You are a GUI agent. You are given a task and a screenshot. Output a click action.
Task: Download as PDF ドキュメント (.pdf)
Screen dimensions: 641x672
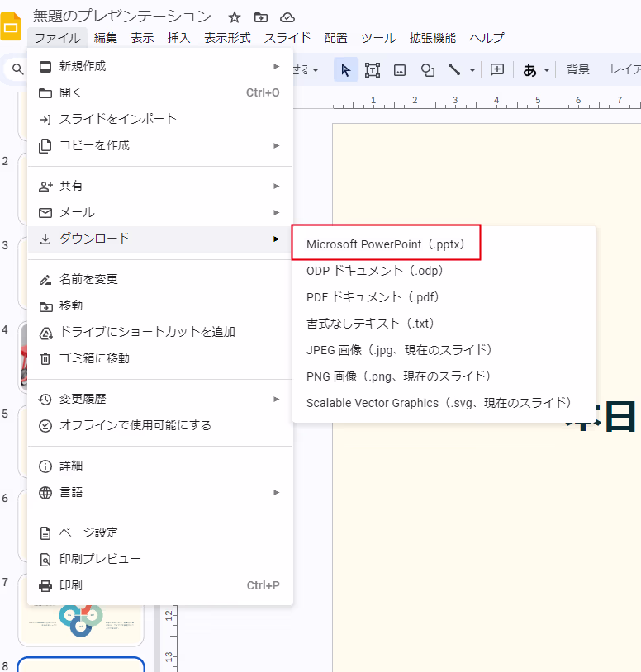coord(444,297)
